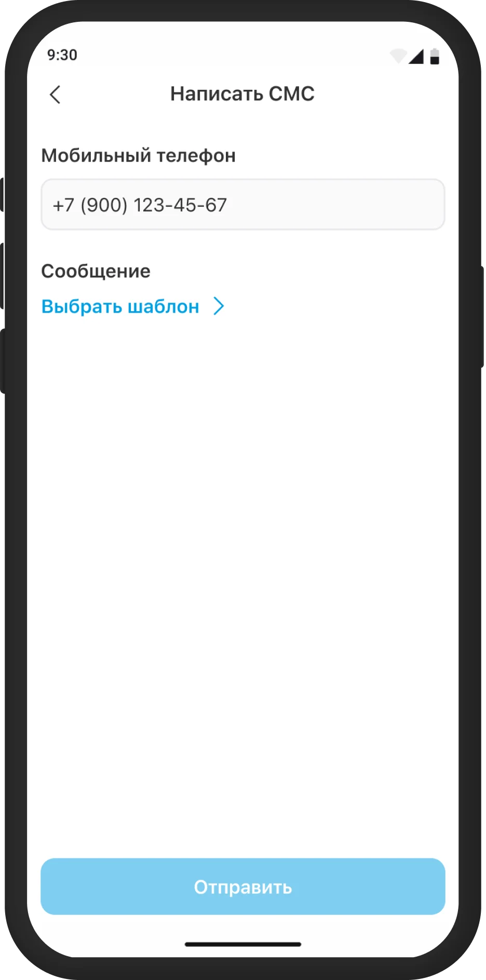Click the topmost left-side hardware button
Screen dimensions: 486x980
point(3,195)
